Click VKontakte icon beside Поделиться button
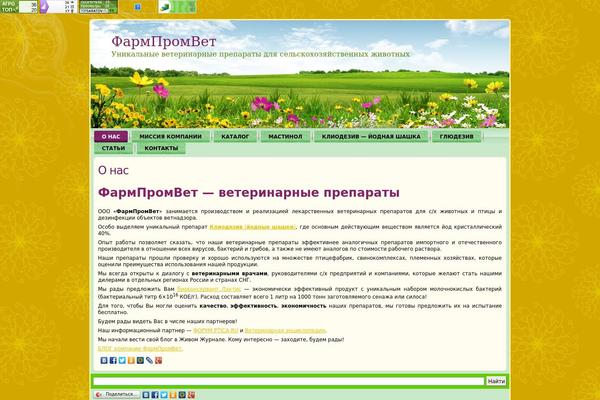Image resolution: width=600 pixels, height=400 pixels. (146, 395)
